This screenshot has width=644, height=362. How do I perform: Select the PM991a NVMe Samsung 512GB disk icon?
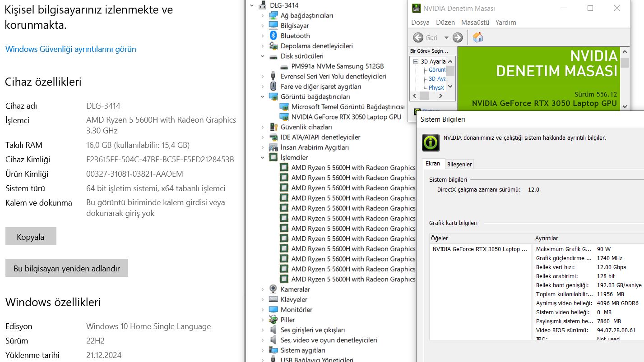[284, 66]
